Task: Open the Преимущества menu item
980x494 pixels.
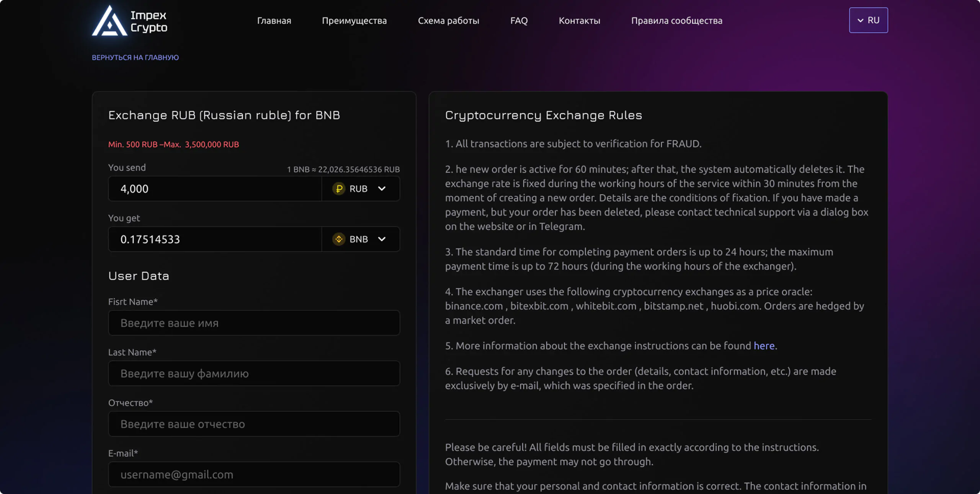Action: (x=354, y=21)
